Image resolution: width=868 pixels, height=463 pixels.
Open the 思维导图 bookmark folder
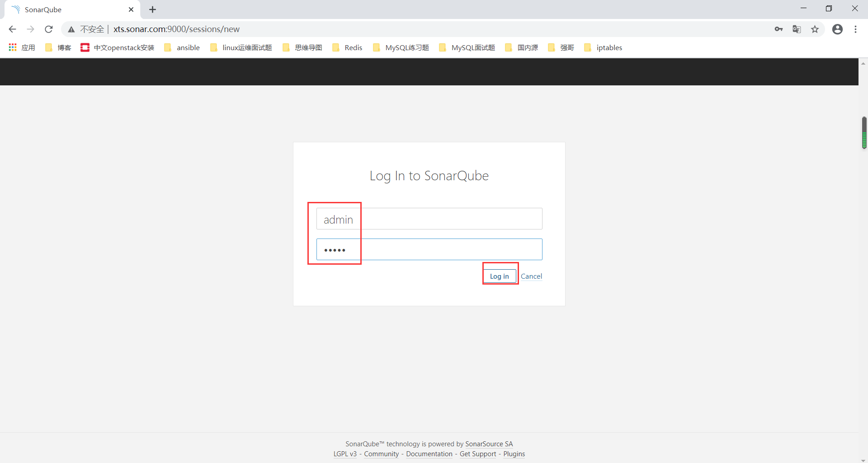pos(302,47)
